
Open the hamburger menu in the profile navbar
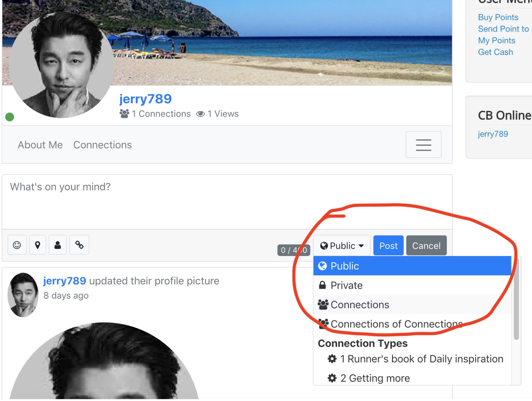pos(423,145)
